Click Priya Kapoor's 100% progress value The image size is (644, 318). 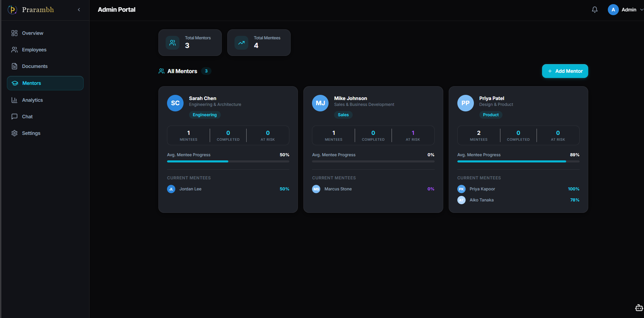(x=574, y=189)
